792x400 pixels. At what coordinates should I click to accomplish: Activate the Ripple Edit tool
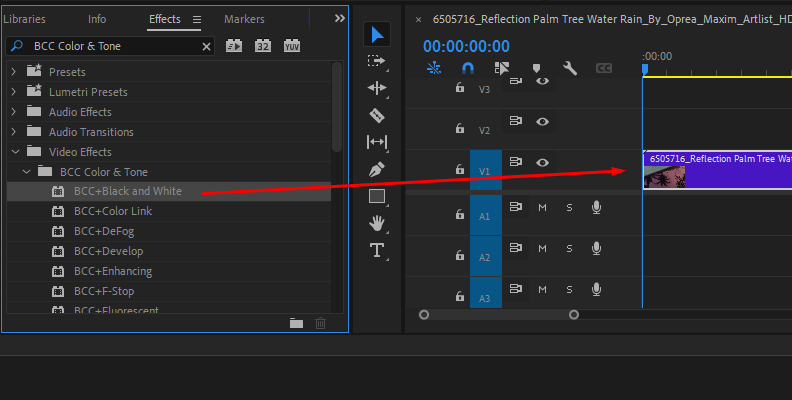pos(377,88)
